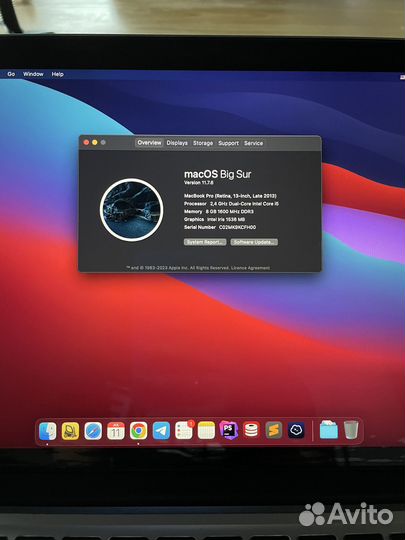Open Notes from the Dock
405x540 pixels.
click(206, 431)
